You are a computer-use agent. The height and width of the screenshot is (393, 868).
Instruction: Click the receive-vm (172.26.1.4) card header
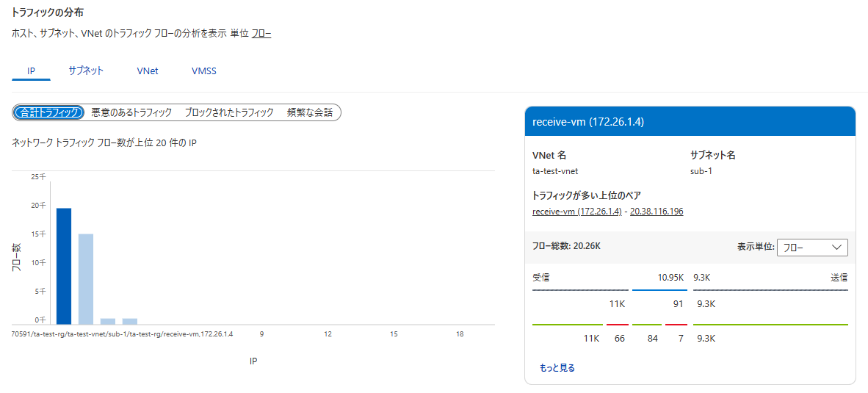tap(690, 122)
